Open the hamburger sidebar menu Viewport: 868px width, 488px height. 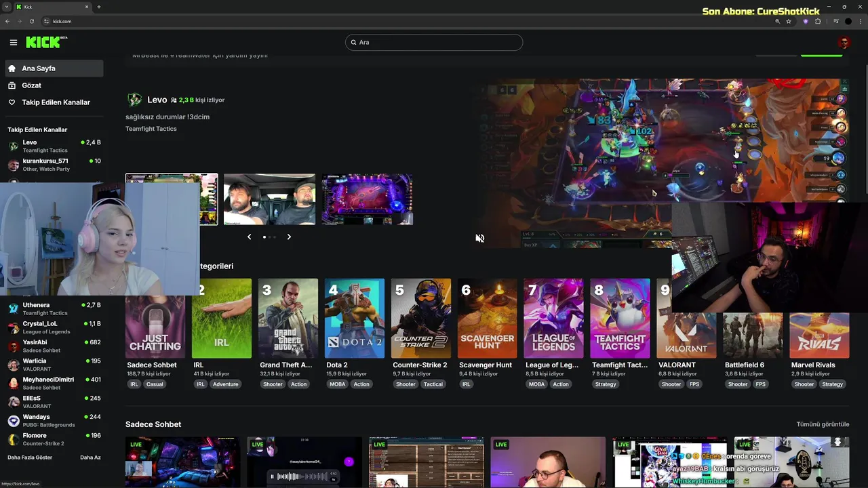tap(14, 42)
